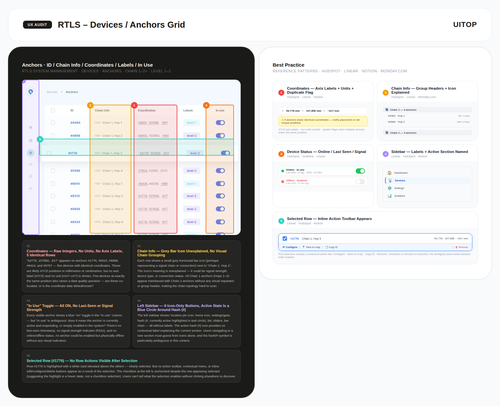
Task: Tick the checkbox for the Chain 1, Hop 1 row
Action: [x=53, y=123]
